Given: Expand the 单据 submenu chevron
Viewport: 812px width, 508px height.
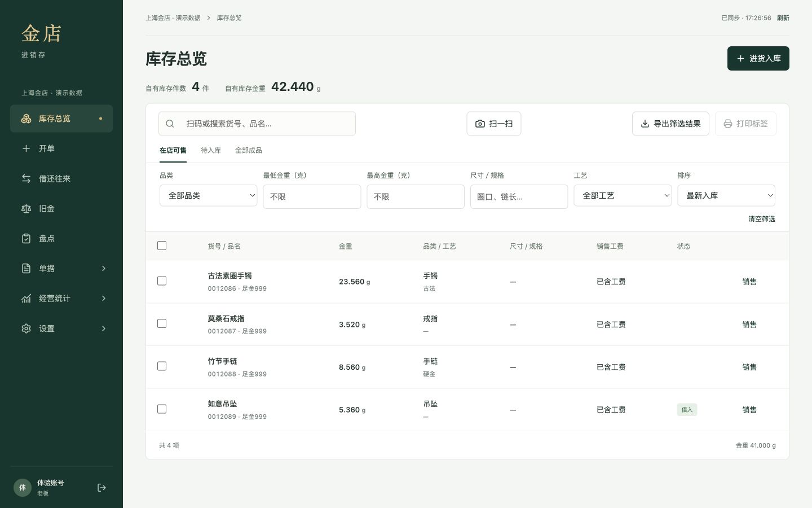Looking at the screenshot, I should [104, 268].
